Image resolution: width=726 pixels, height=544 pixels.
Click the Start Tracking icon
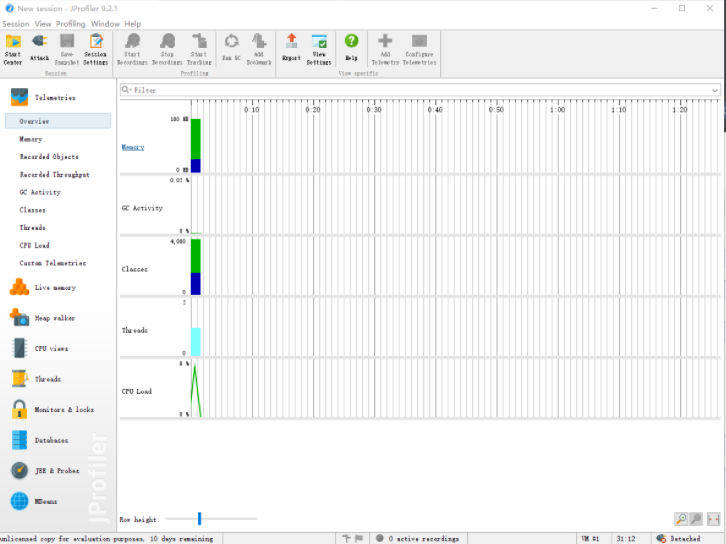[x=199, y=49]
